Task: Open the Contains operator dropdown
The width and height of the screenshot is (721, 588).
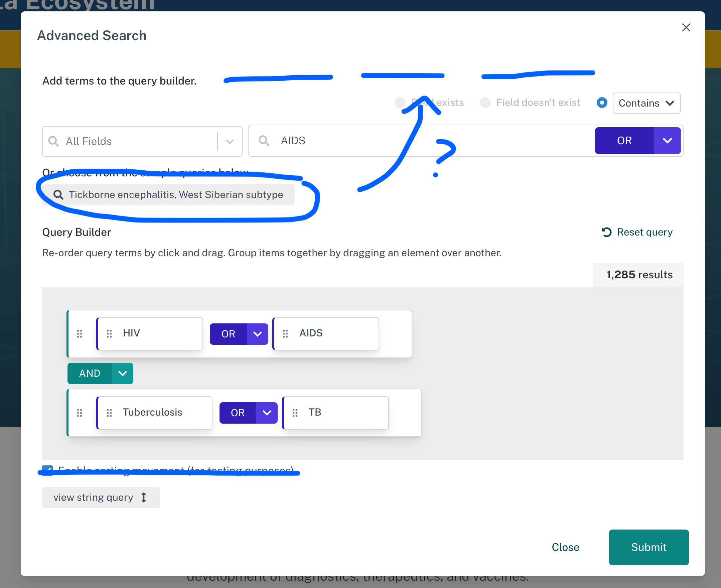Action: click(x=646, y=103)
